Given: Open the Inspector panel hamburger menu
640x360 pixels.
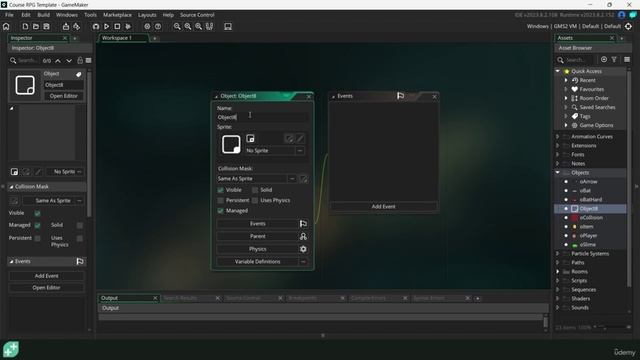Looking at the screenshot, I should click(89, 60).
